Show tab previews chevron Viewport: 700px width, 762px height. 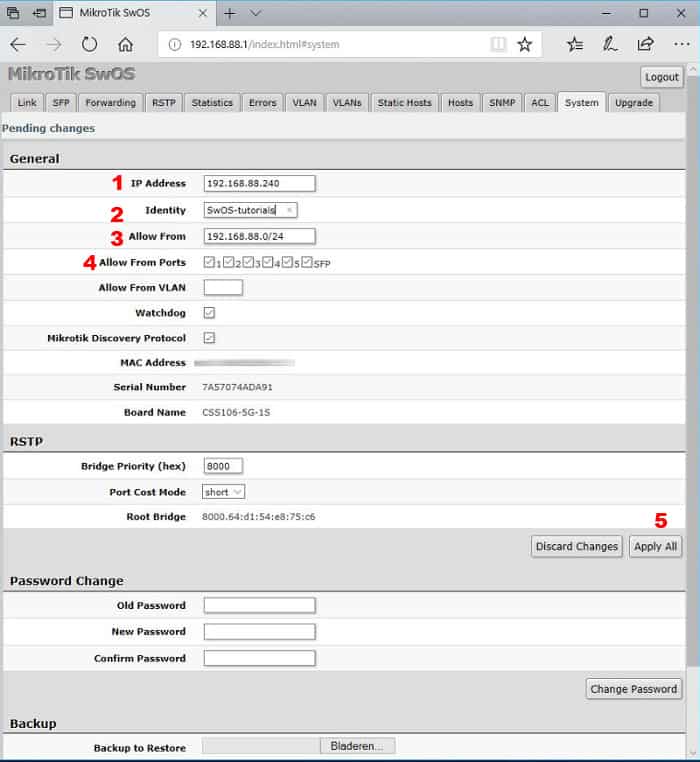tap(256, 13)
